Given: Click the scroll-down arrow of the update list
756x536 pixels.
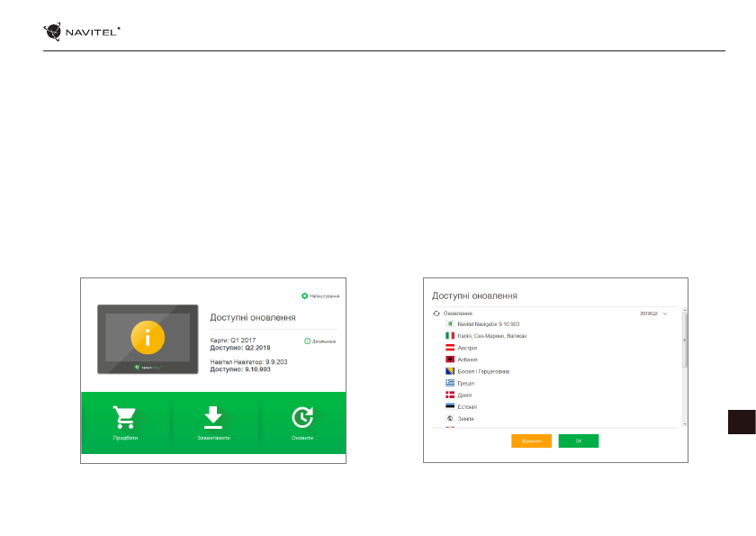Looking at the screenshot, I should [x=685, y=424].
